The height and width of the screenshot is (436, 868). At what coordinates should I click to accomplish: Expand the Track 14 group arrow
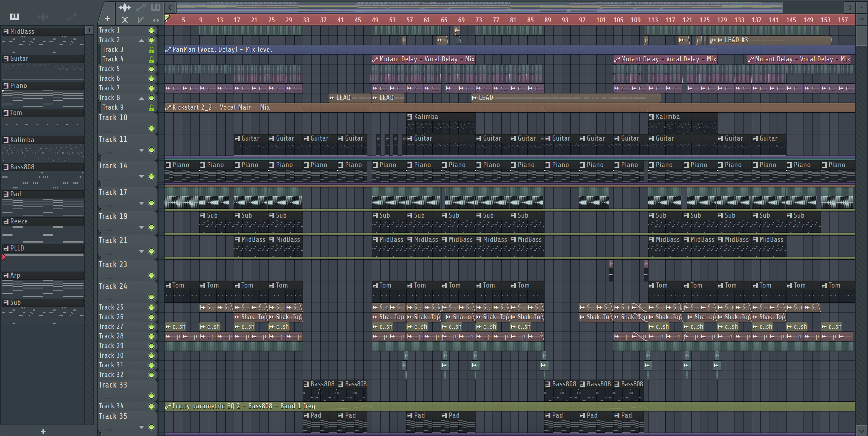click(142, 177)
